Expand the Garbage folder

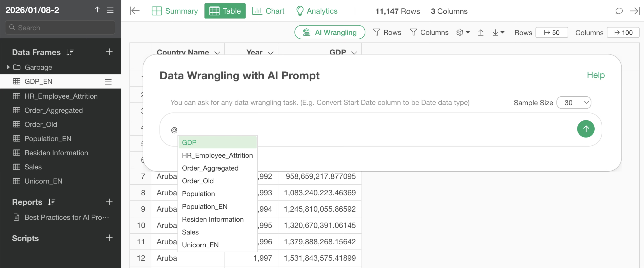[x=9, y=67]
